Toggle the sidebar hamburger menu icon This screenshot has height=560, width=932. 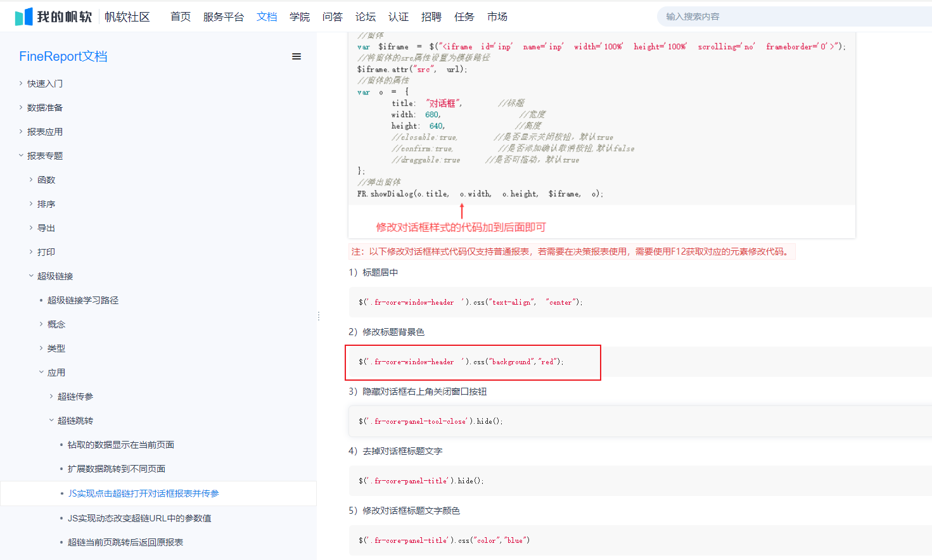coord(296,56)
